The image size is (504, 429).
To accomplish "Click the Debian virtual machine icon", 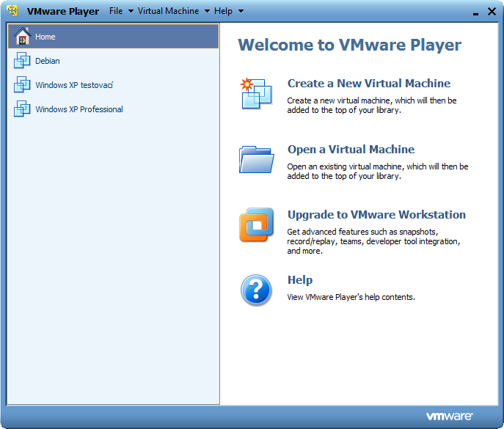I will click(x=22, y=60).
